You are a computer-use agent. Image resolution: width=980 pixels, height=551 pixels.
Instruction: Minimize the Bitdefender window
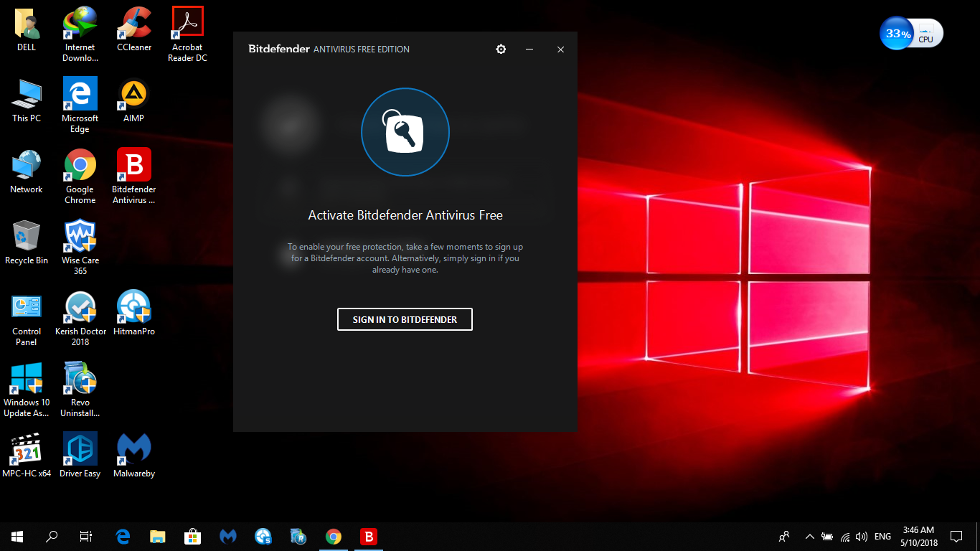(529, 49)
